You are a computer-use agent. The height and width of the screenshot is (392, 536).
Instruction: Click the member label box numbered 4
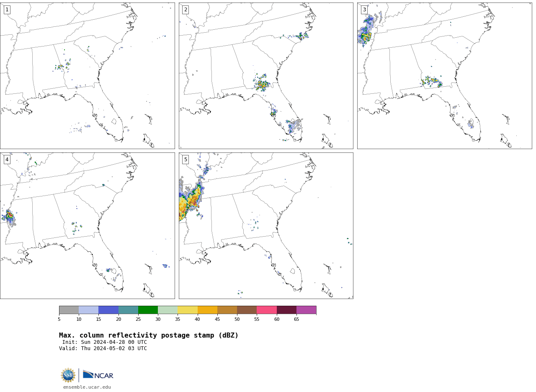tap(7, 160)
